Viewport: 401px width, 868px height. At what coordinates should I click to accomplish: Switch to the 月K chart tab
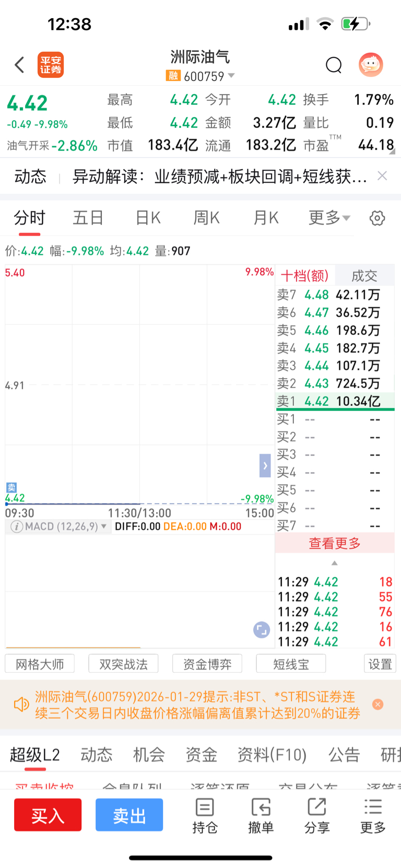click(x=266, y=217)
